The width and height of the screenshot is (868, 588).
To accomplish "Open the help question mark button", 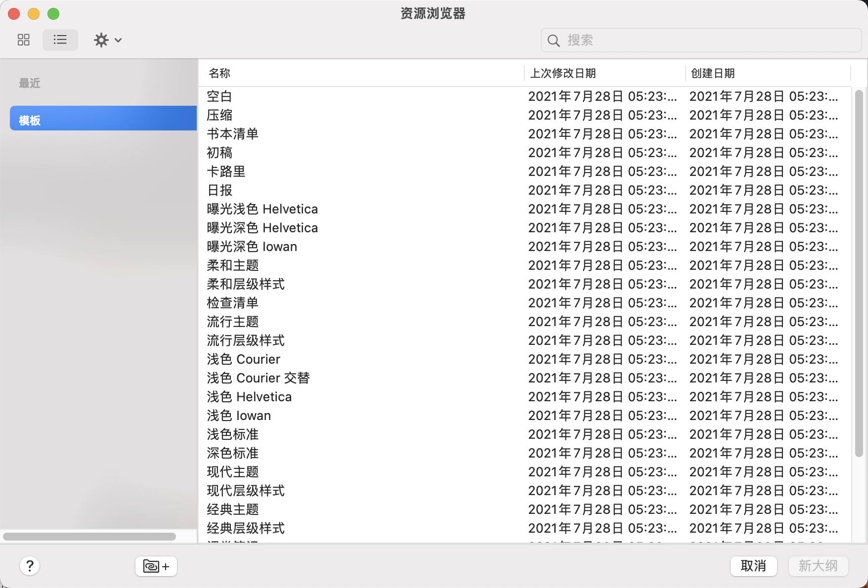I will pos(30,566).
